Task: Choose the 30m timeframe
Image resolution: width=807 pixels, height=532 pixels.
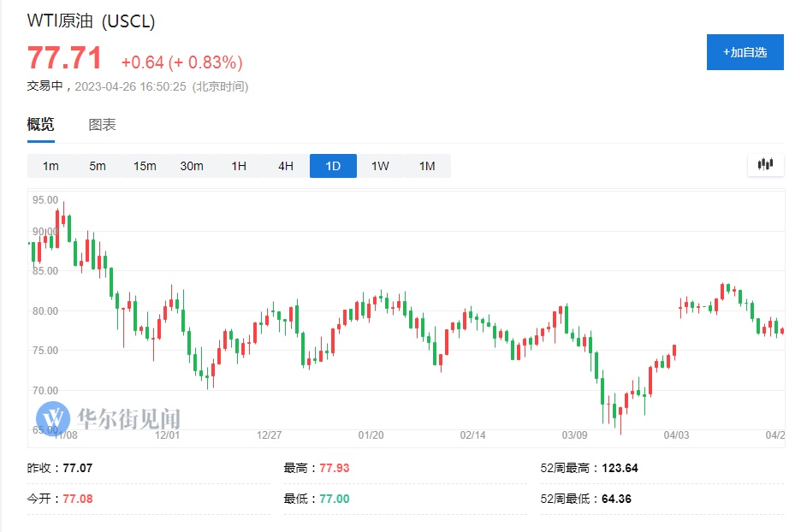Action: [192, 166]
